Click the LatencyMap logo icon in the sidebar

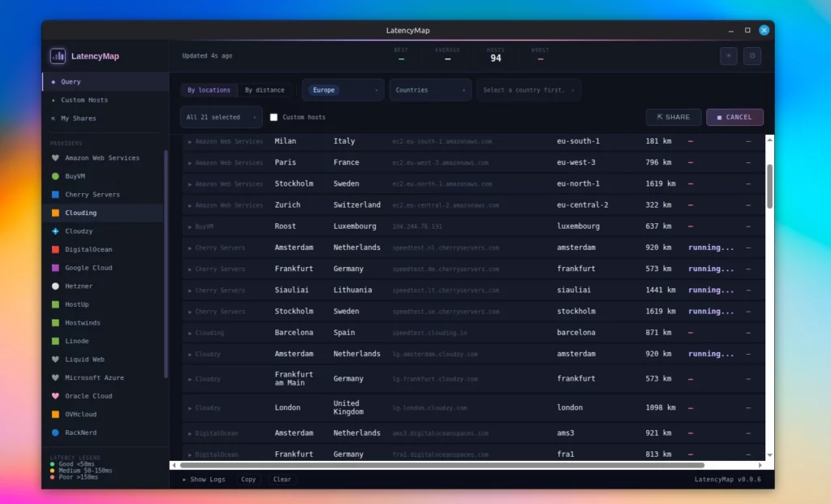coord(58,56)
